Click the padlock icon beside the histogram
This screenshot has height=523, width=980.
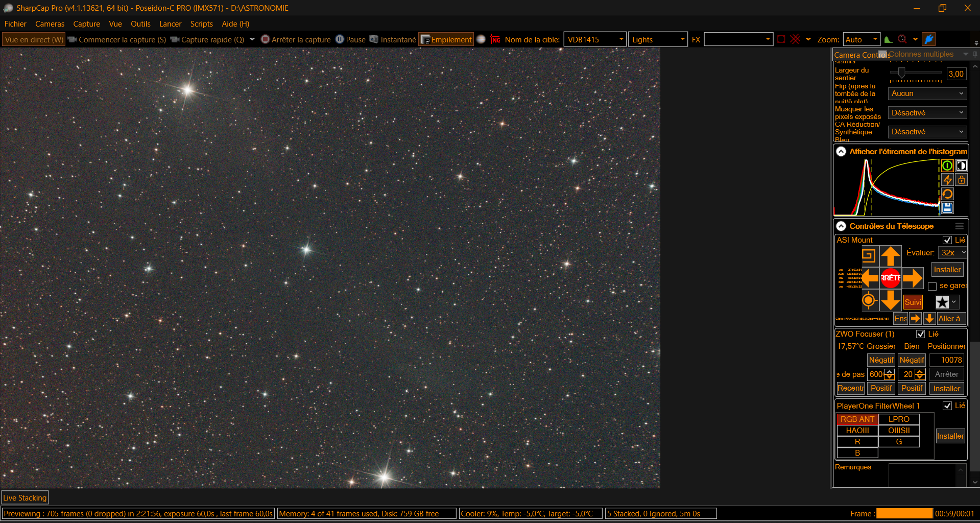961,180
